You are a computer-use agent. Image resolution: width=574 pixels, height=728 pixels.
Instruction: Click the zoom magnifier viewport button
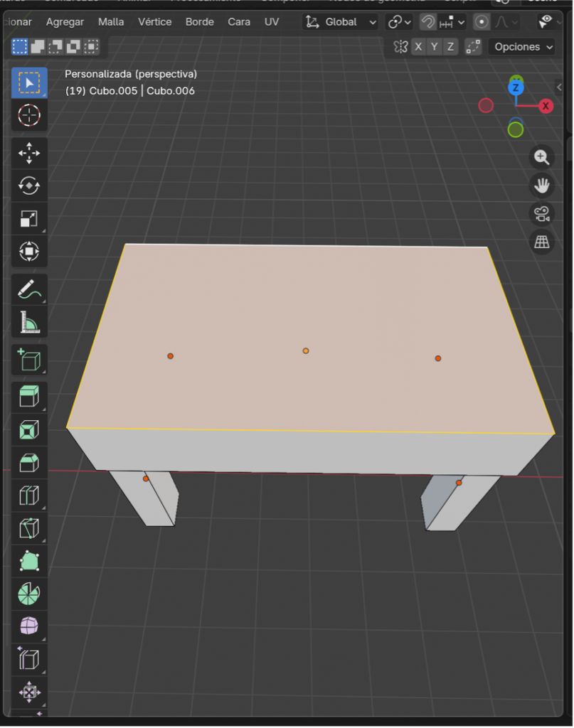541,157
